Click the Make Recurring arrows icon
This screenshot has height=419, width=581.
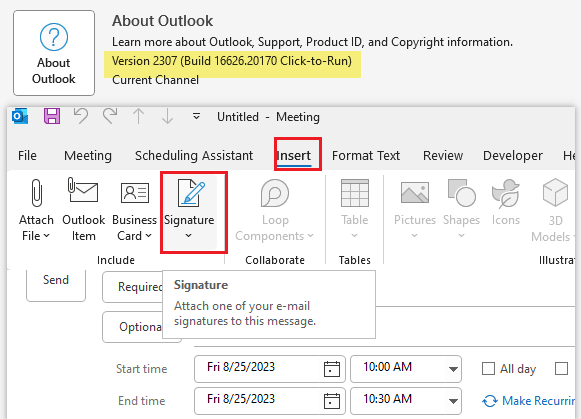[490, 401]
